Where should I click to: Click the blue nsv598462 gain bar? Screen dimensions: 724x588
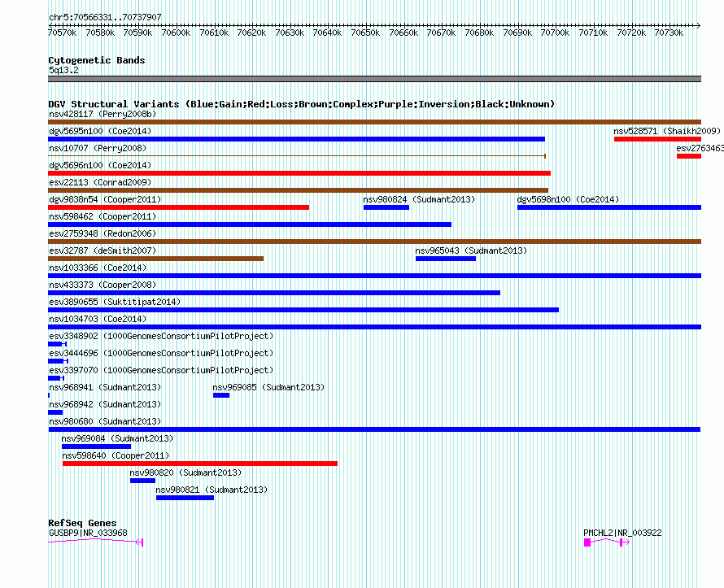(x=250, y=224)
